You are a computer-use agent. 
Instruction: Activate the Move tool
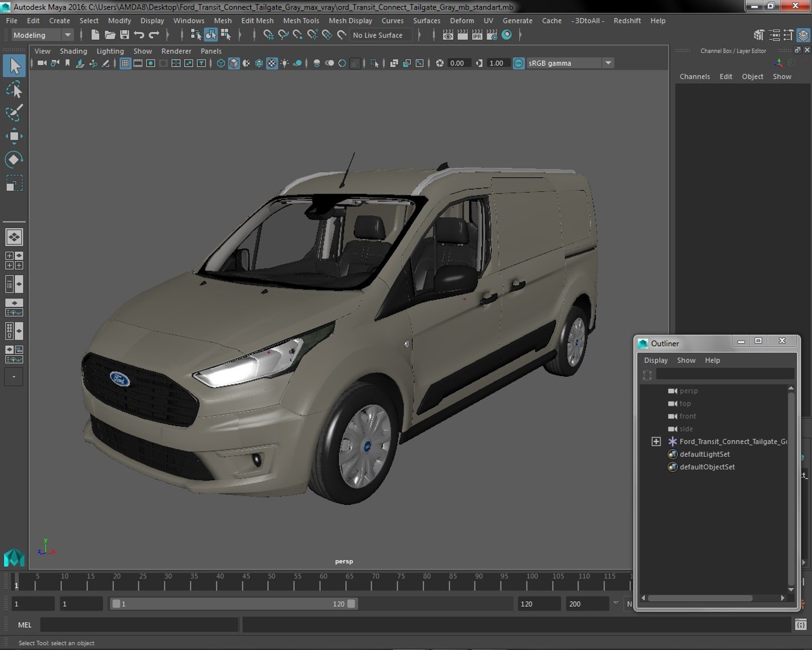(x=14, y=137)
